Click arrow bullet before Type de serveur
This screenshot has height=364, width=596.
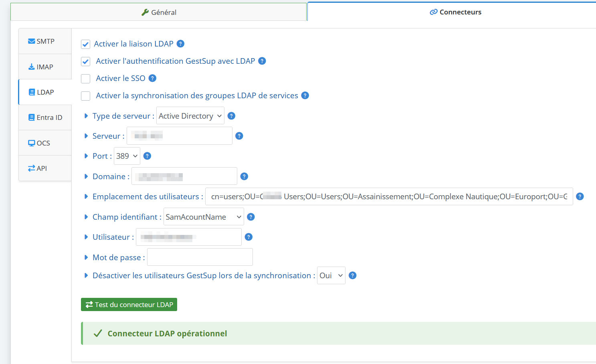[x=86, y=116]
